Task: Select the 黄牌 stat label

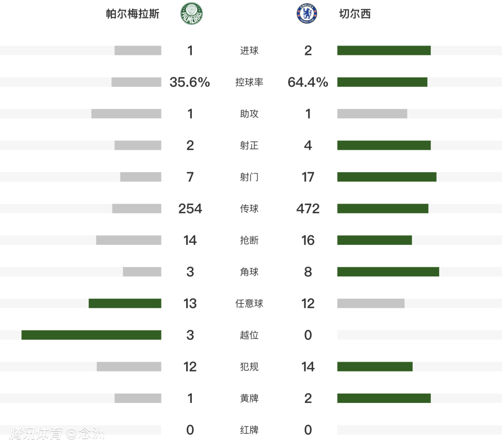Action: (249, 399)
